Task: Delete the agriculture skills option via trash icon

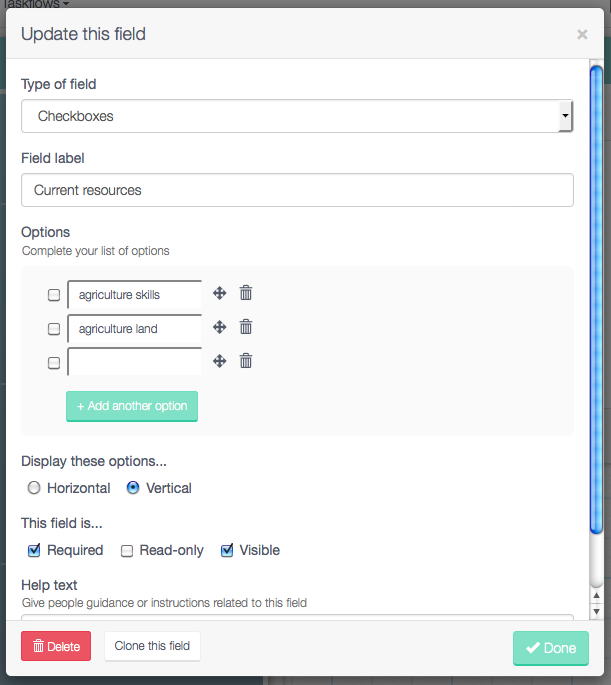Action: pyautogui.click(x=246, y=293)
